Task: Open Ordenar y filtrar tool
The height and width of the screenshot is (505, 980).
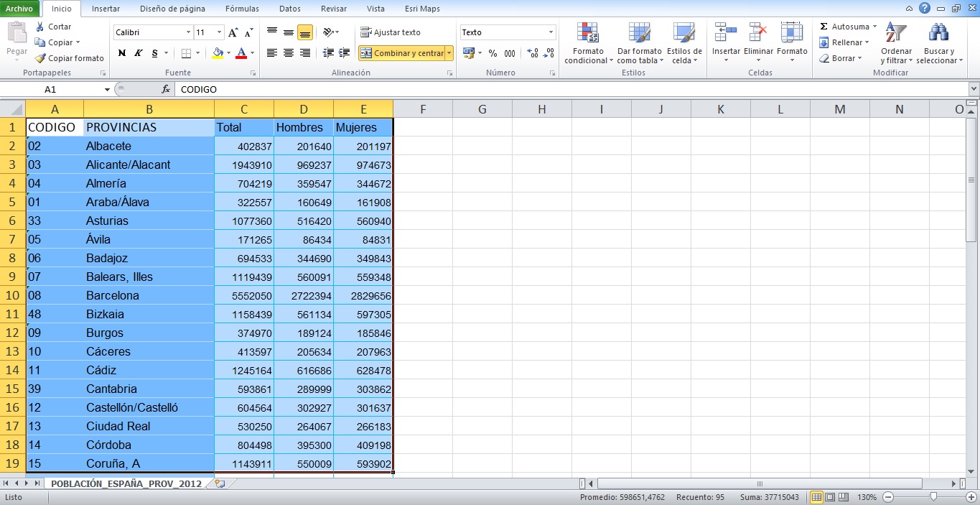Action: click(x=895, y=43)
